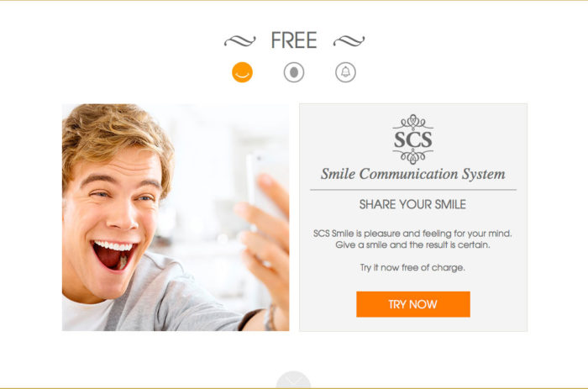Click the 'SCS Smile is pleasure' paragraph line
The width and height of the screenshot is (588, 389).
click(412, 234)
